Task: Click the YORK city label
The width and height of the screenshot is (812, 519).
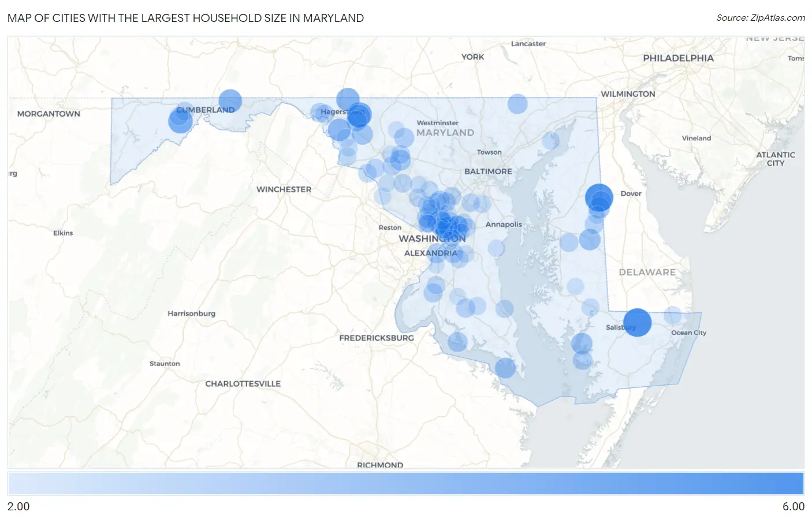Action: click(x=472, y=57)
